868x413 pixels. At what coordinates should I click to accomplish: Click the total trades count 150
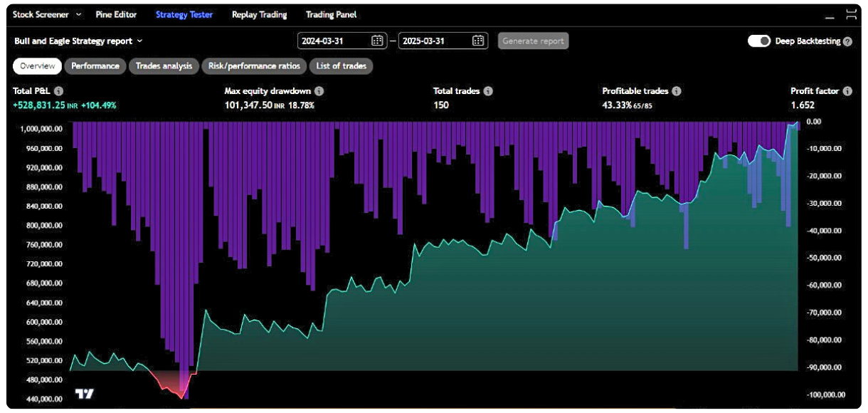coord(440,105)
